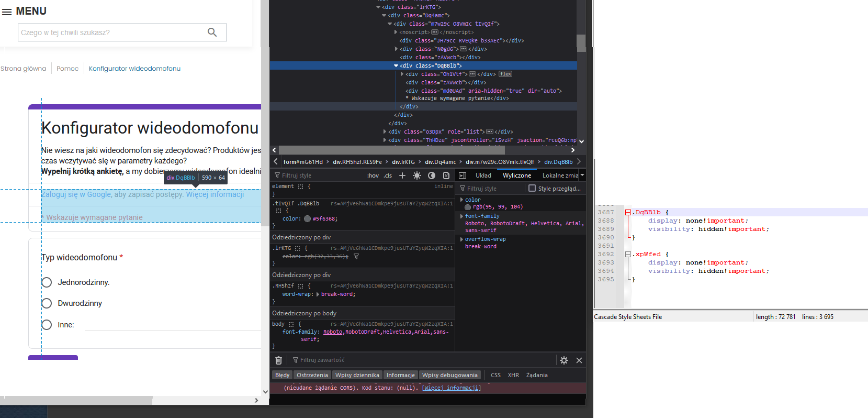
Task: Toggle the Ostrzeżenia console filter
Action: [x=312, y=375]
